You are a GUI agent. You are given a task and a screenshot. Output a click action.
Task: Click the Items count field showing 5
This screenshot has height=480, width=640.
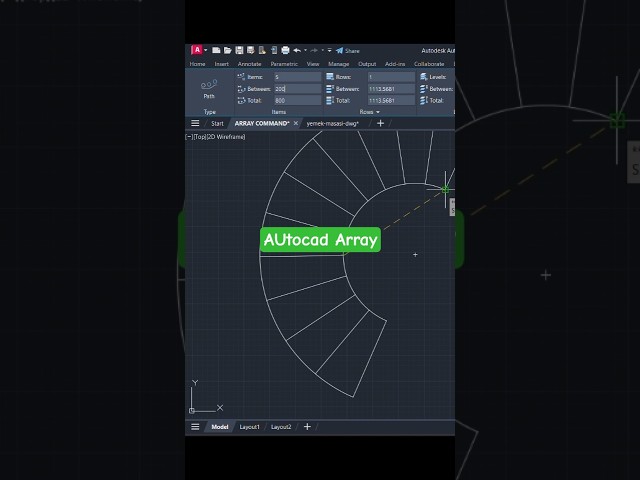pyautogui.click(x=298, y=77)
